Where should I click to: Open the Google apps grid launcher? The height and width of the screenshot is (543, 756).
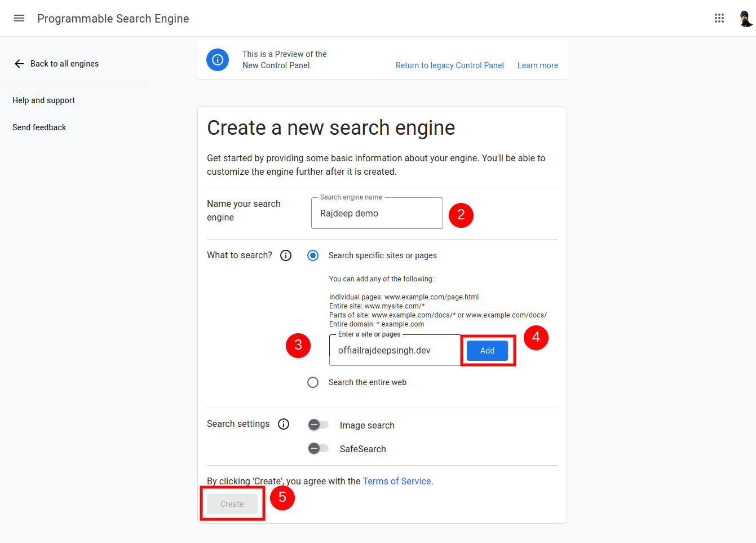719,17
